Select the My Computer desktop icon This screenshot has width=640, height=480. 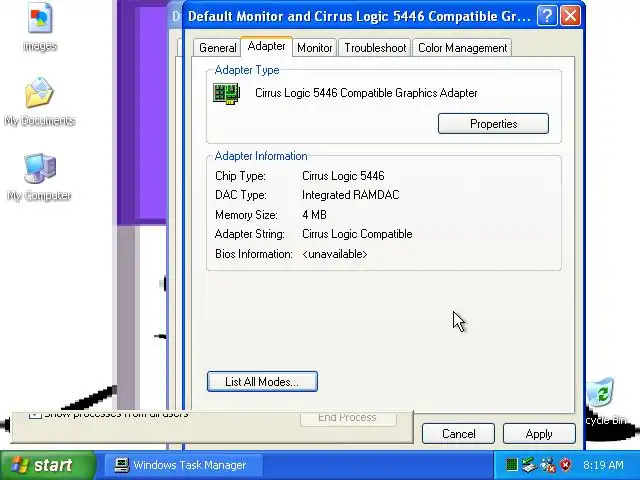40,177
